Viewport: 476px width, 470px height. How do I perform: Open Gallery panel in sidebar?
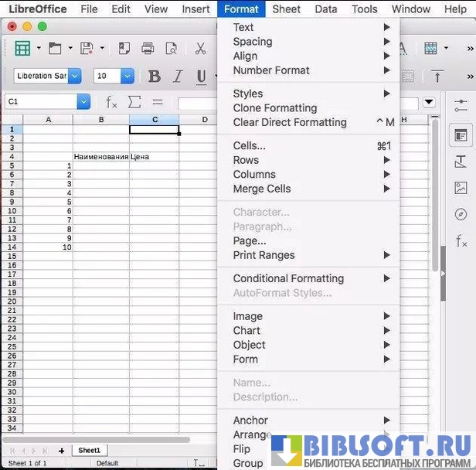click(x=461, y=187)
